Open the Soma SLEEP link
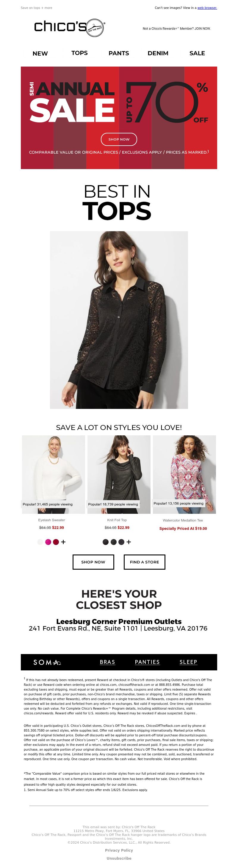 pyautogui.click(x=188, y=662)
